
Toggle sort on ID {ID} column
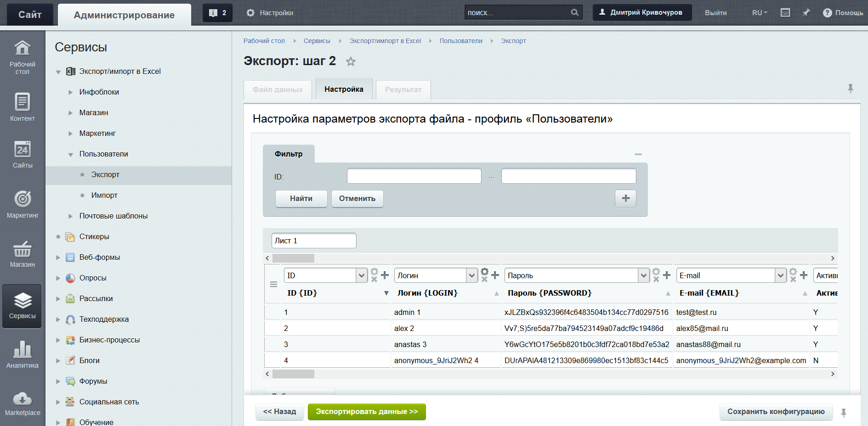pos(386,293)
